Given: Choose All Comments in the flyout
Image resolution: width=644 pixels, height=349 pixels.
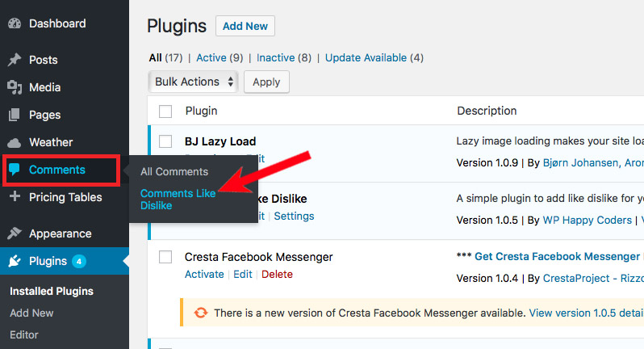Looking at the screenshot, I should (174, 172).
